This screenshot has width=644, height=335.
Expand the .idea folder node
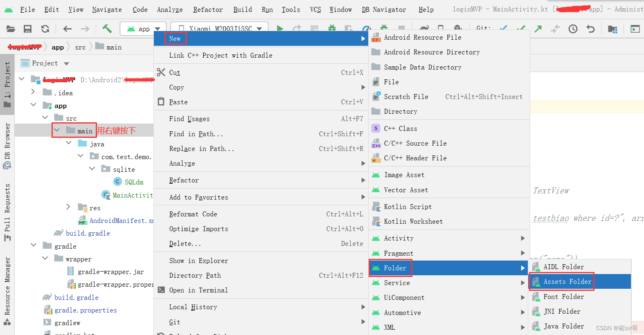33,92
